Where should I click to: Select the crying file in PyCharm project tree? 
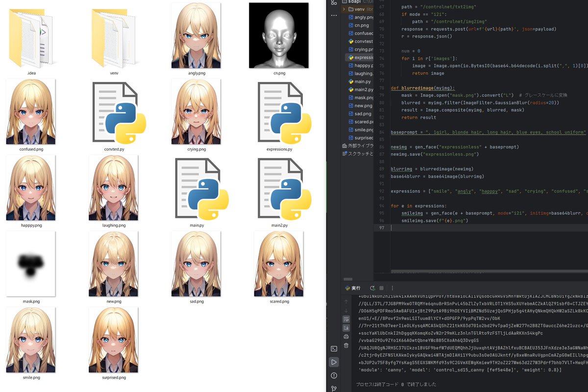[361, 50]
